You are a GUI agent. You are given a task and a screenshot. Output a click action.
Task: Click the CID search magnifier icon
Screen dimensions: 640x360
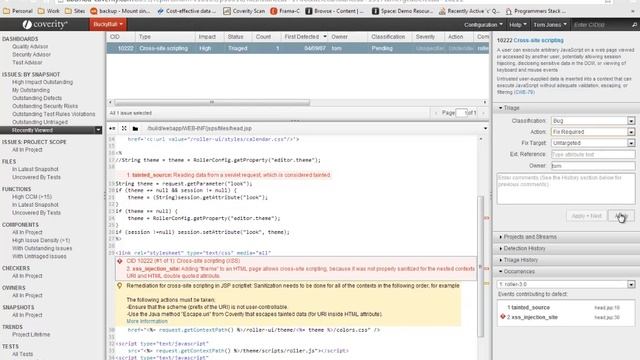(634, 25)
